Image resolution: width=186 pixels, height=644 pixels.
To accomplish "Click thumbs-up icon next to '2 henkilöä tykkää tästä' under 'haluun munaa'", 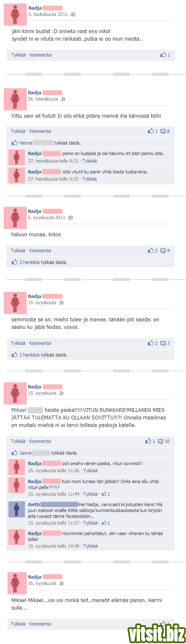I will point(15,262).
